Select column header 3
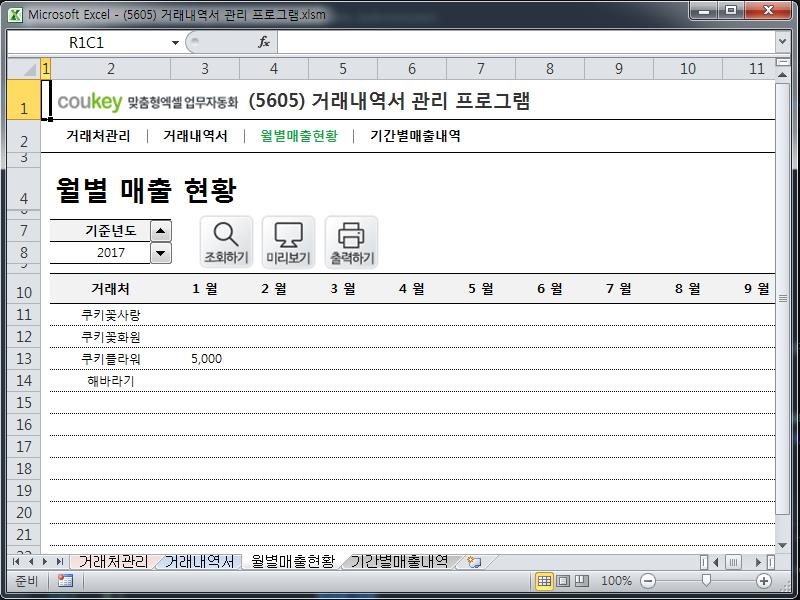The image size is (800, 600). pos(205,68)
